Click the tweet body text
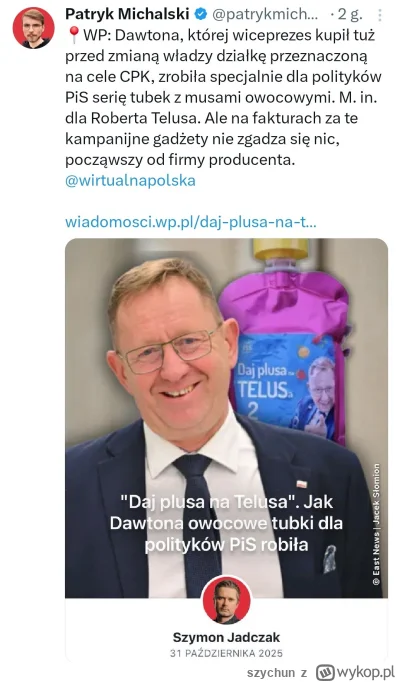Screen dimensions: 400x682 click(223, 98)
